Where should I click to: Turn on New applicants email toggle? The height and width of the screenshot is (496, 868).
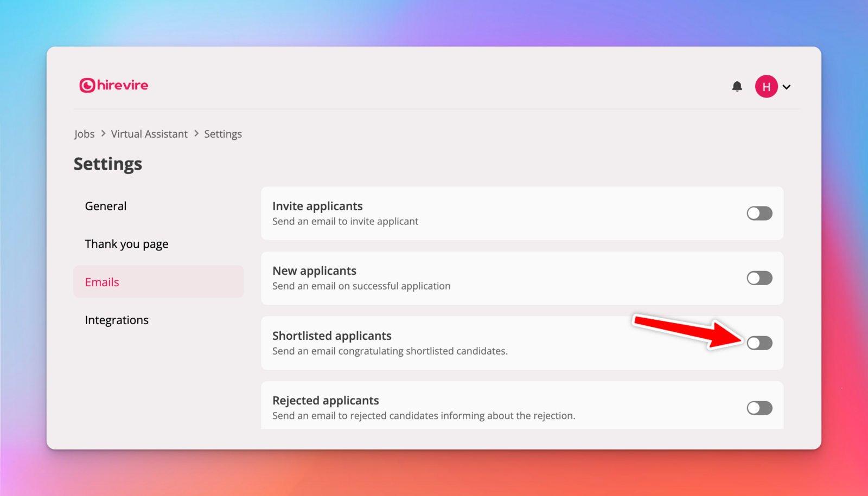pos(759,278)
